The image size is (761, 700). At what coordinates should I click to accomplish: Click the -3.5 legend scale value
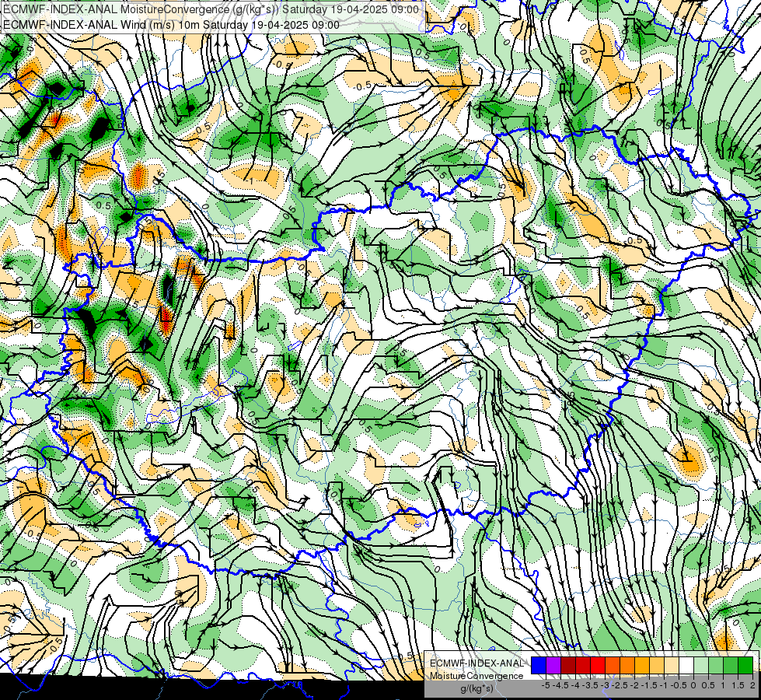tap(590, 685)
